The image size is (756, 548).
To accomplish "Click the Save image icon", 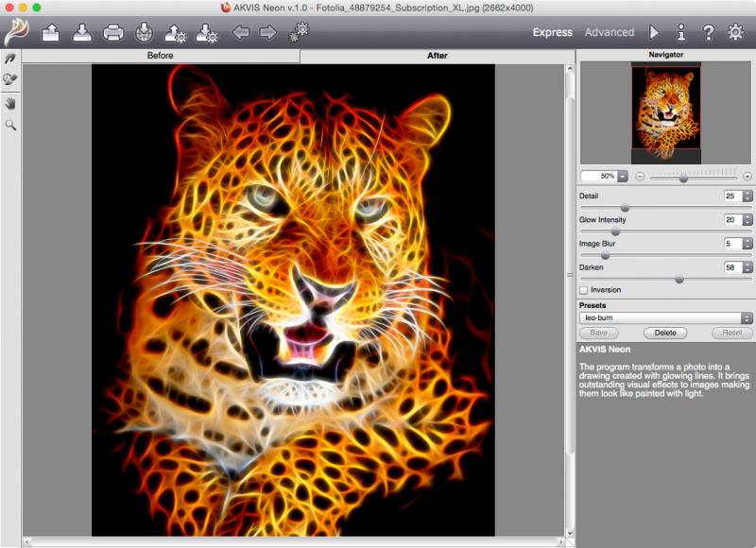I will [x=81, y=33].
